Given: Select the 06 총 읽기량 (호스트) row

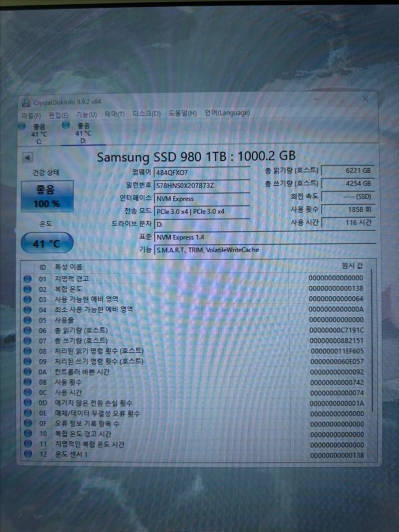Looking at the screenshot, I should point(195,330).
